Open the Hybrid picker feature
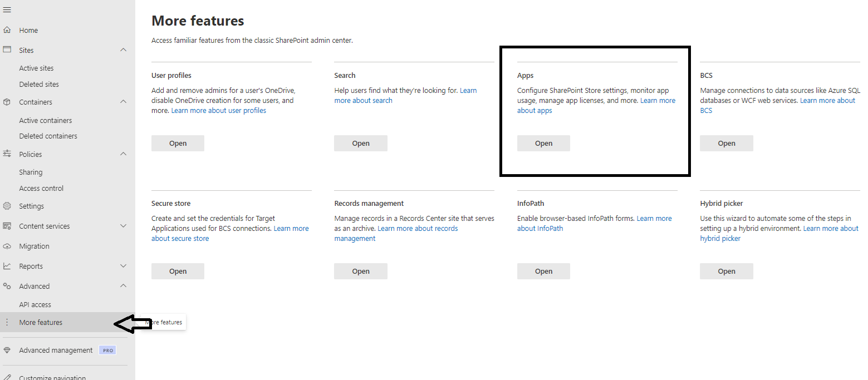The image size is (868, 380). click(727, 271)
